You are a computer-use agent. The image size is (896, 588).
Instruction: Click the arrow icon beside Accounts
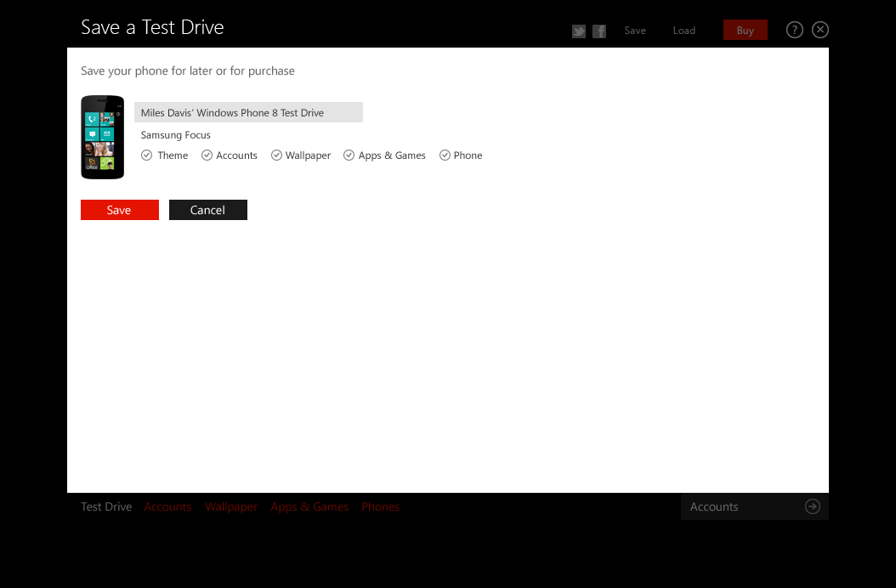point(813,506)
